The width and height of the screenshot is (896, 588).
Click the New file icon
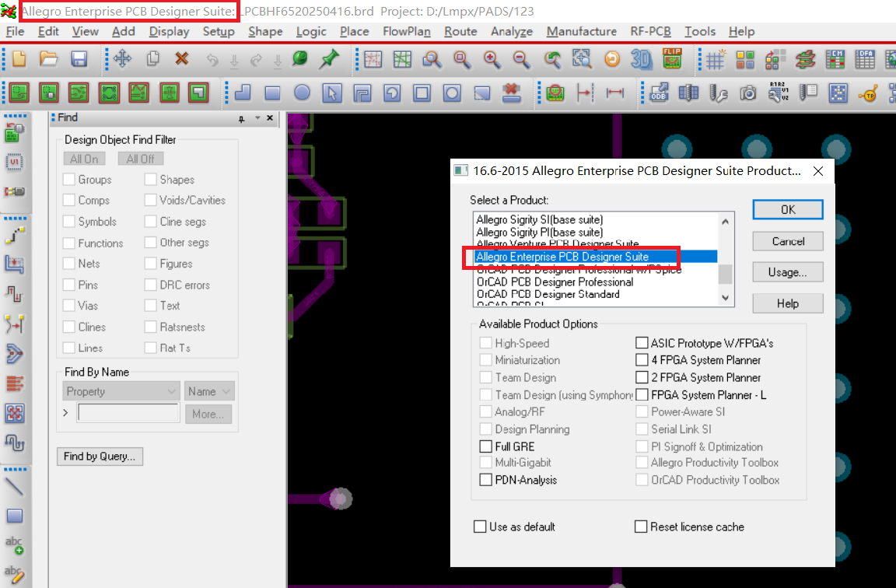click(19, 59)
